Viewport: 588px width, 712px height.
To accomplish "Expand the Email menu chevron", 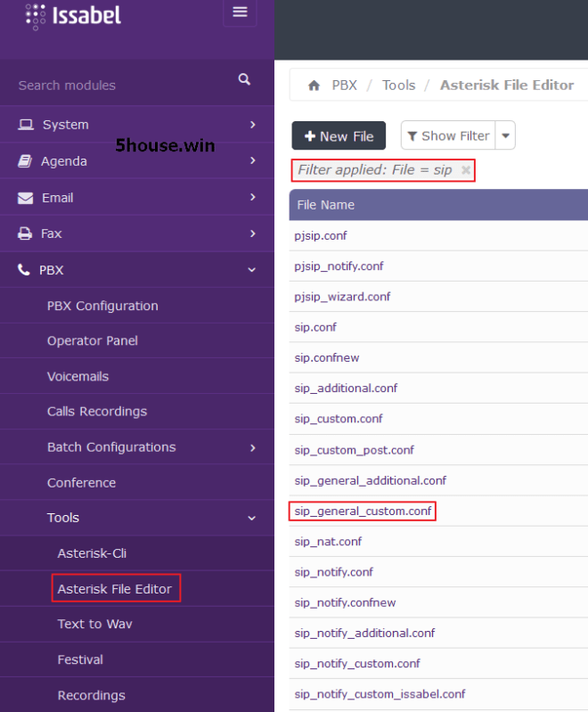I will 253,197.
